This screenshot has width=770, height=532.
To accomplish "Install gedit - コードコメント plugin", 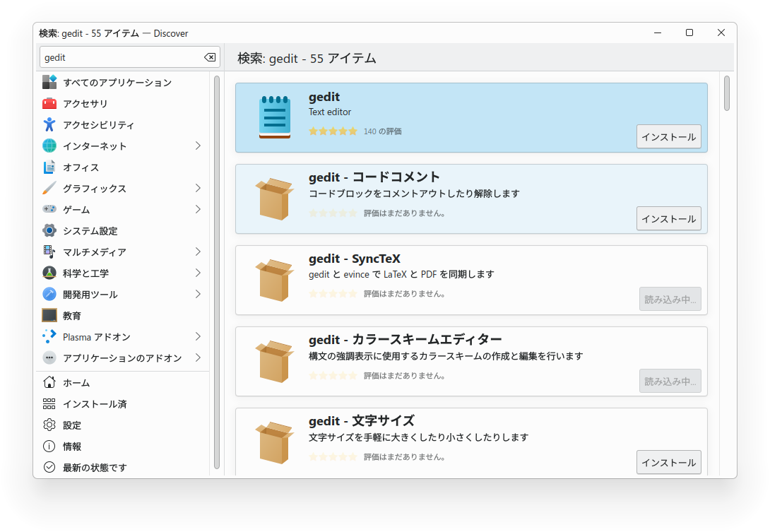I will click(x=668, y=218).
